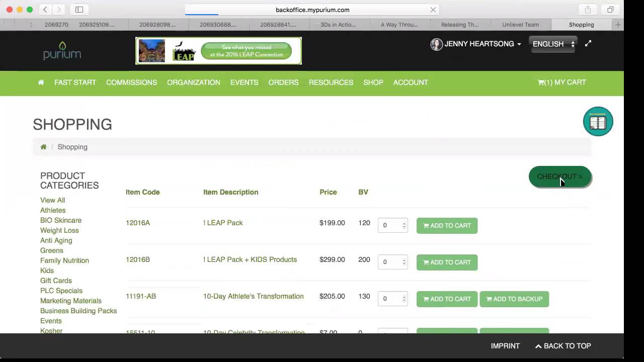This screenshot has width=644, height=362.
Task: Select Greens category
Action: coord(52,250)
